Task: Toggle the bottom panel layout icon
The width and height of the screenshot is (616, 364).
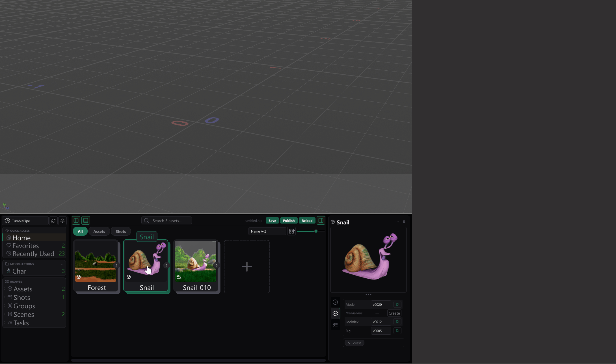Action: (86, 220)
